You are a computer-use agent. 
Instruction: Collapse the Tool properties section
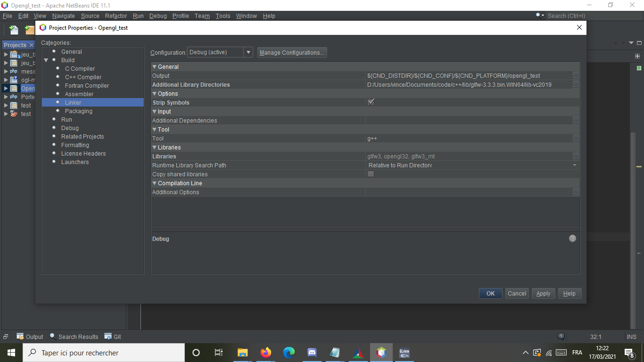point(154,130)
